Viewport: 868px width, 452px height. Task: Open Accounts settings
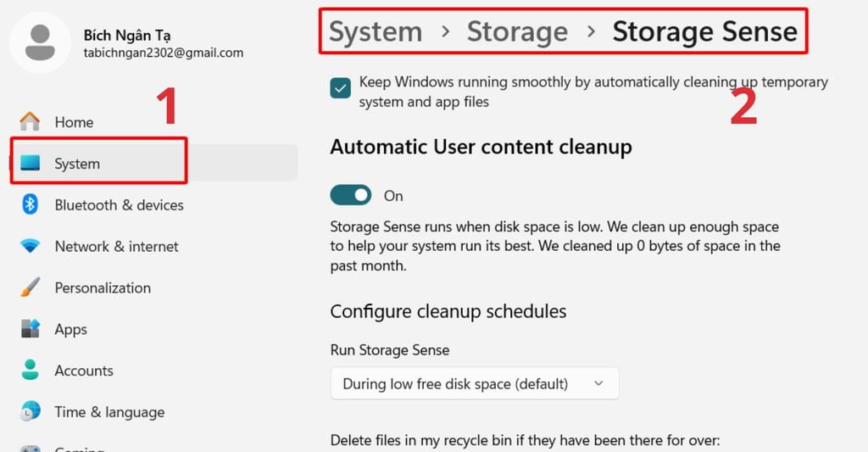[153, 370]
